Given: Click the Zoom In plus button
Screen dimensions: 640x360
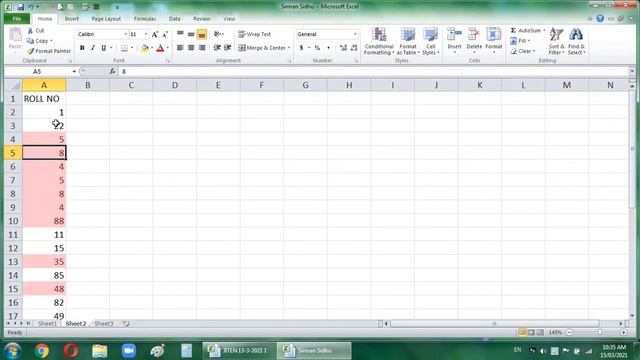Looking at the screenshot, I should tap(623, 333).
